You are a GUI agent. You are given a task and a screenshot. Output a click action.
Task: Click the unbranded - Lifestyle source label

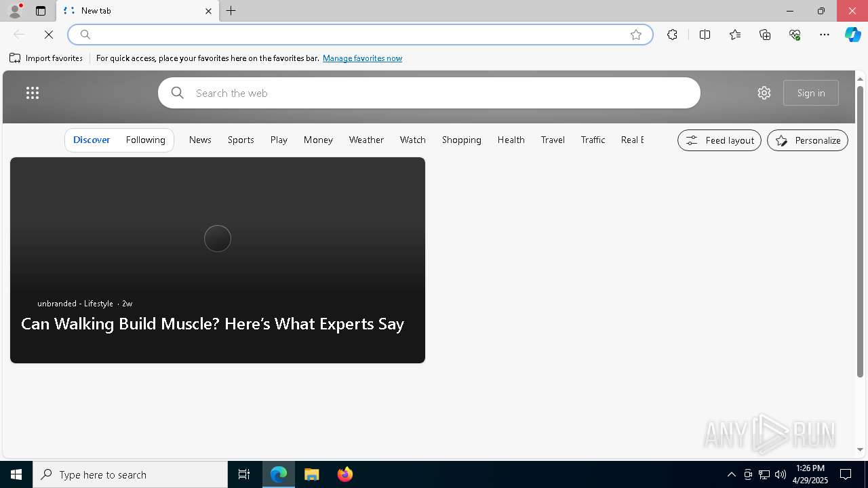75,304
